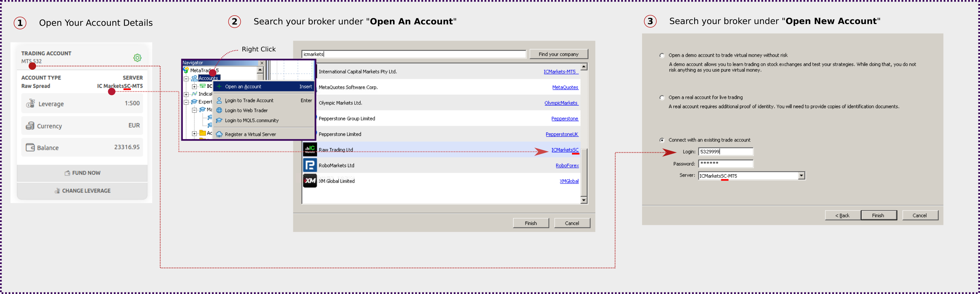Click the FUND NOW button

tap(82, 173)
